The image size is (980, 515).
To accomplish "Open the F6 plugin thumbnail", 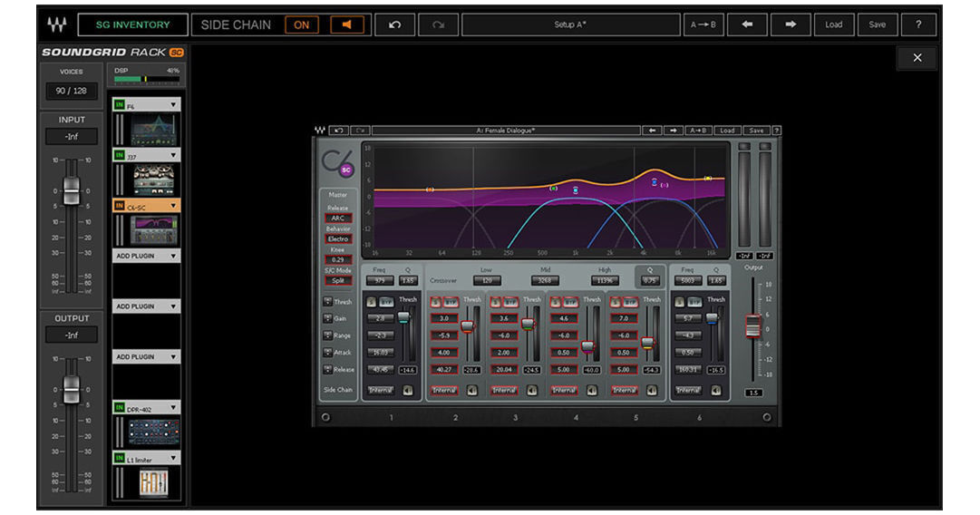I will [153, 130].
